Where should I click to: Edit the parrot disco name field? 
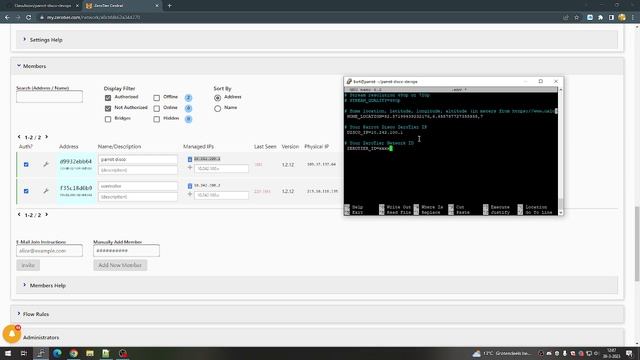tap(138, 159)
